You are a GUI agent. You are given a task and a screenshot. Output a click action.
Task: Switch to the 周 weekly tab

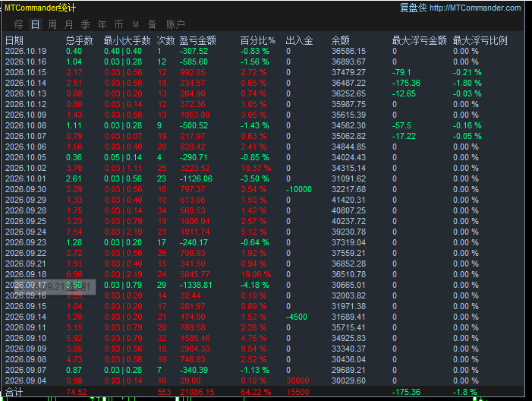coord(52,24)
